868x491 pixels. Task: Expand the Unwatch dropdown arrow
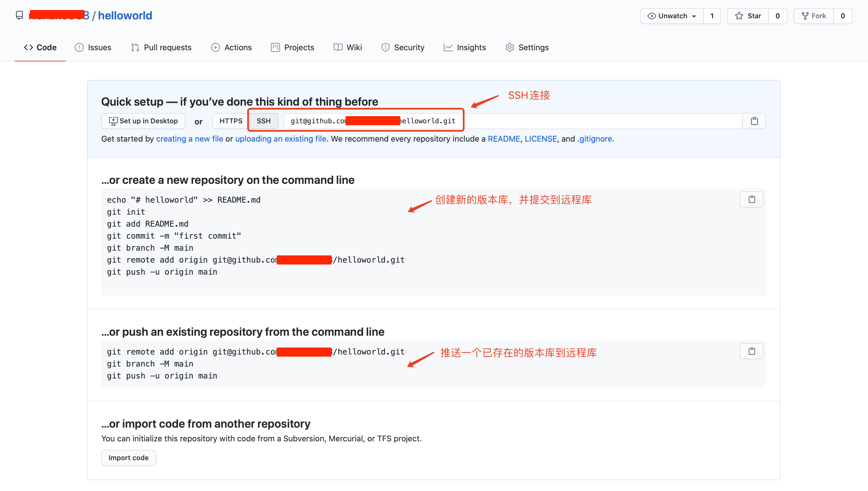click(694, 16)
